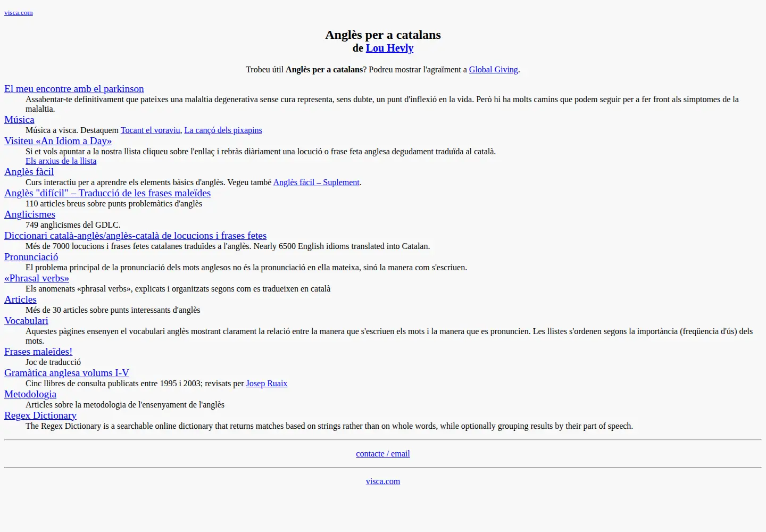Visit the Josep Ruaix link

coord(267,384)
